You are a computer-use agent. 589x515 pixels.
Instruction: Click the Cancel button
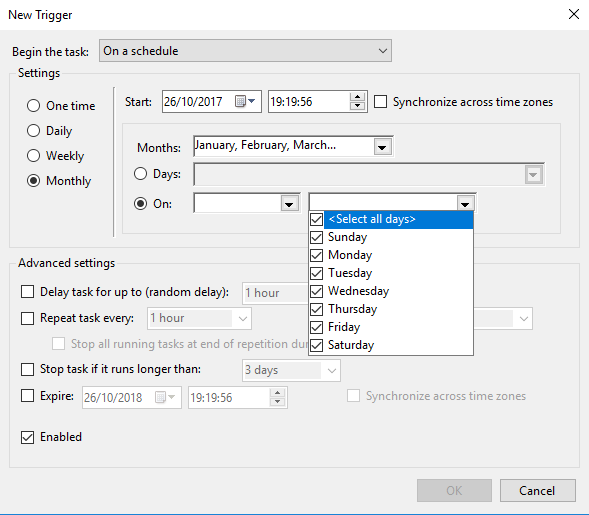[x=538, y=491]
